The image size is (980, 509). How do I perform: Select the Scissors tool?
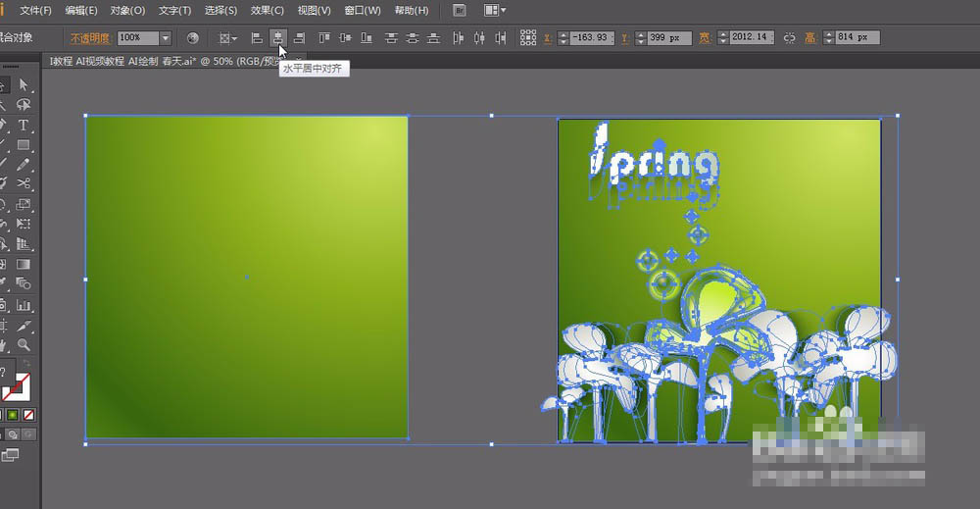click(23, 184)
